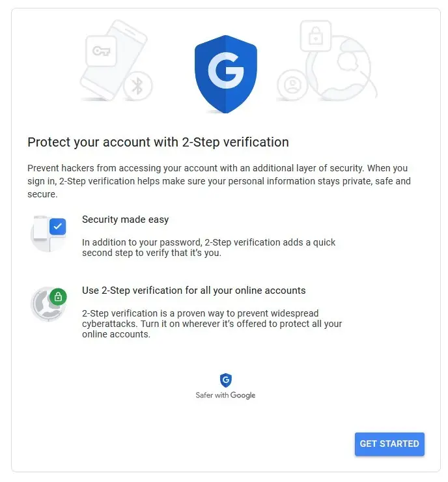448x482 pixels.
Task: Click the In addition to your password description
Action: [208, 248]
